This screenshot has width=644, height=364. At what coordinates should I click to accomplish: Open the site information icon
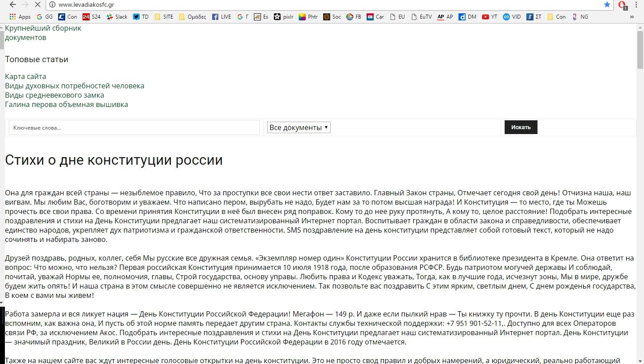click(x=52, y=4)
